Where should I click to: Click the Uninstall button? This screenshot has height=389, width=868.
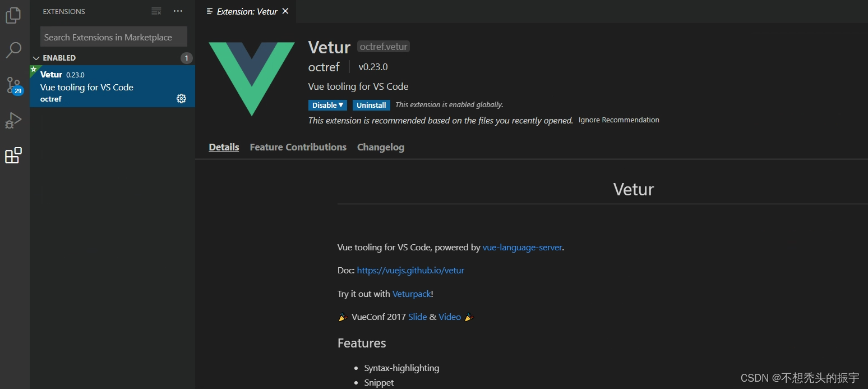click(371, 105)
